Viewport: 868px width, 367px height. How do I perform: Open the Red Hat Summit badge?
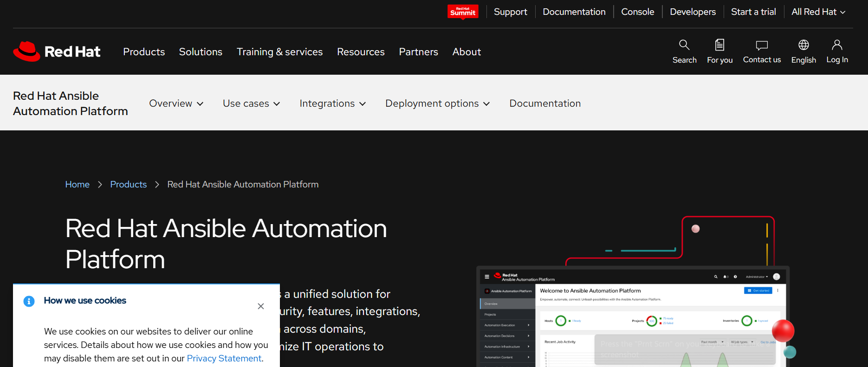(x=463, y=12)
